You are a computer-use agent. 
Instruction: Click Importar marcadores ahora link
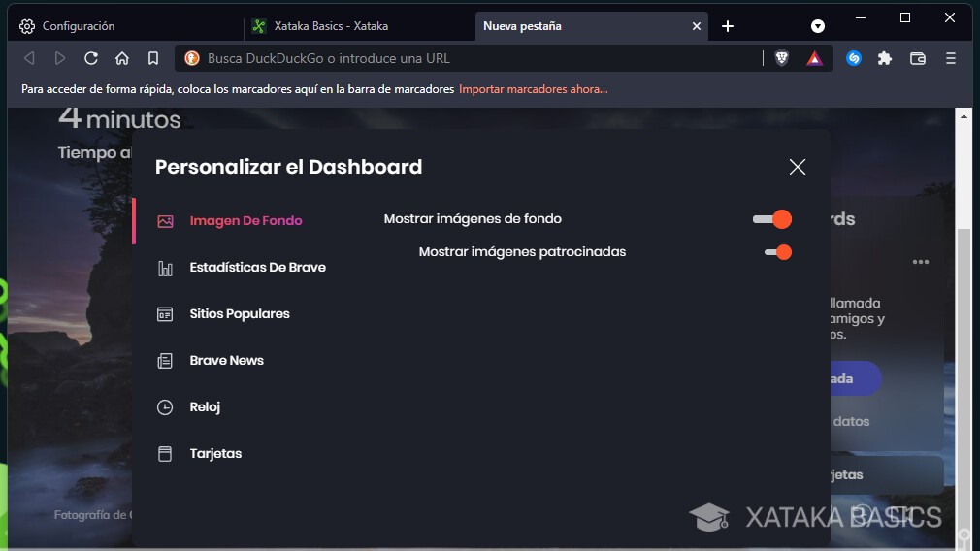(534, 89)
